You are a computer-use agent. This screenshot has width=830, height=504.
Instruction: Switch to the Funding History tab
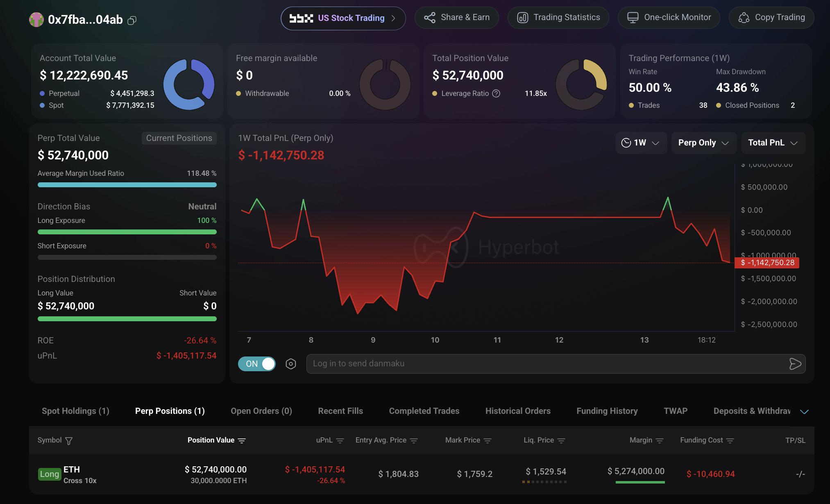[x=607, y=411]
